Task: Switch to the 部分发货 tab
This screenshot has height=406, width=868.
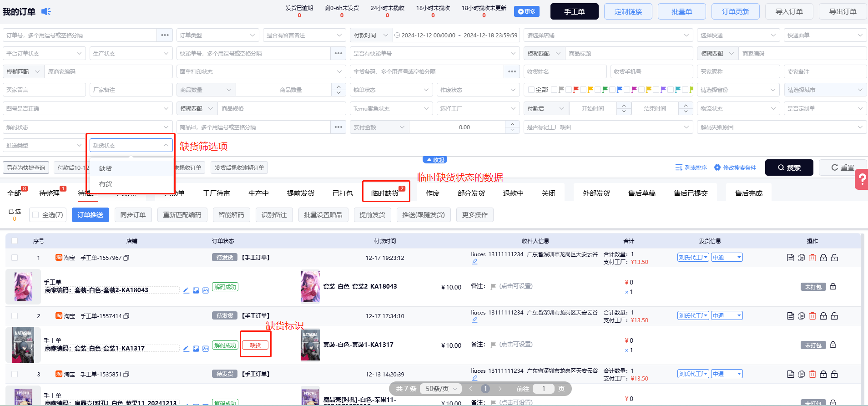Action: coord(471,193)
